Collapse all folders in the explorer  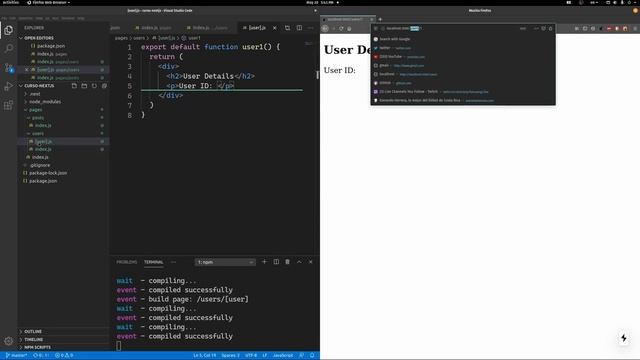tap(104, 86)
